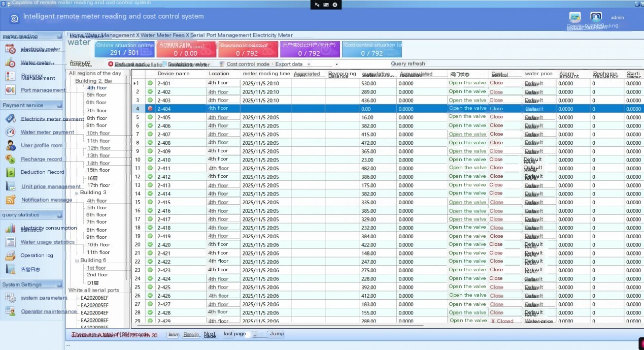Screen dimensions: 644x350
Task: Open the Notification message icon
Action: [x=10, y=200]
